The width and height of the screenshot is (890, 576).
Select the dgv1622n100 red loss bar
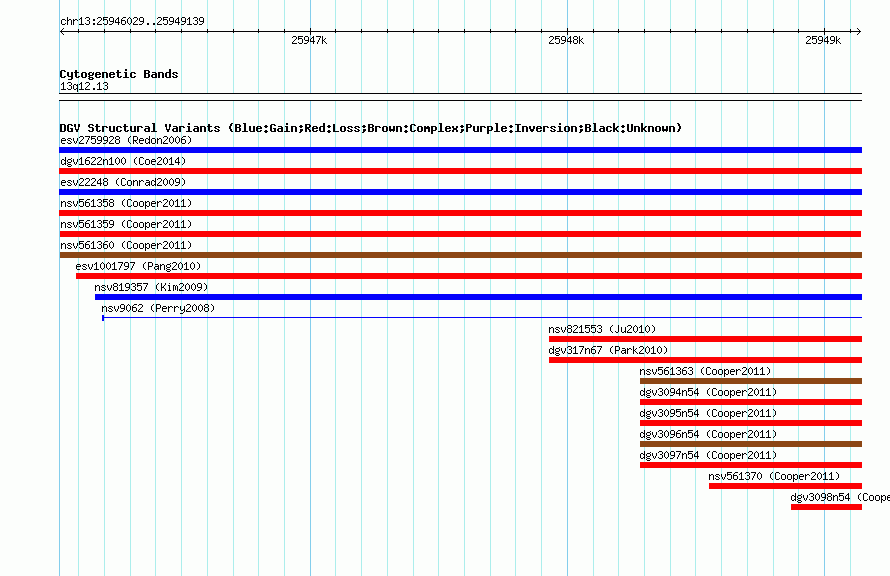(x=460, y=171)
